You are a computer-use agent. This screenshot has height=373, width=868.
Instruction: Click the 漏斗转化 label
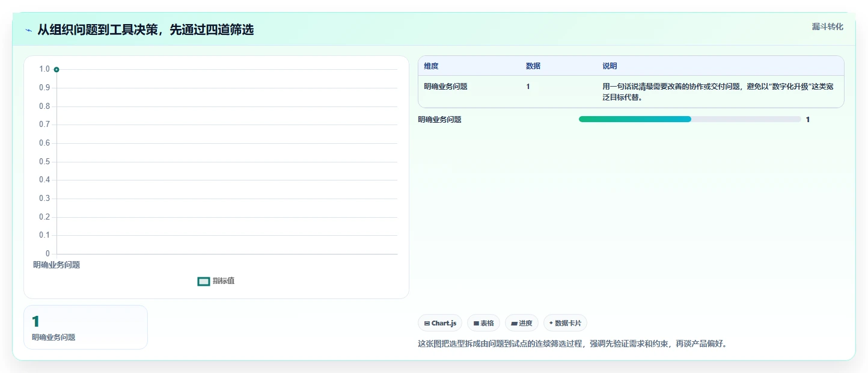pyautogui.click(x=828, y=26)
